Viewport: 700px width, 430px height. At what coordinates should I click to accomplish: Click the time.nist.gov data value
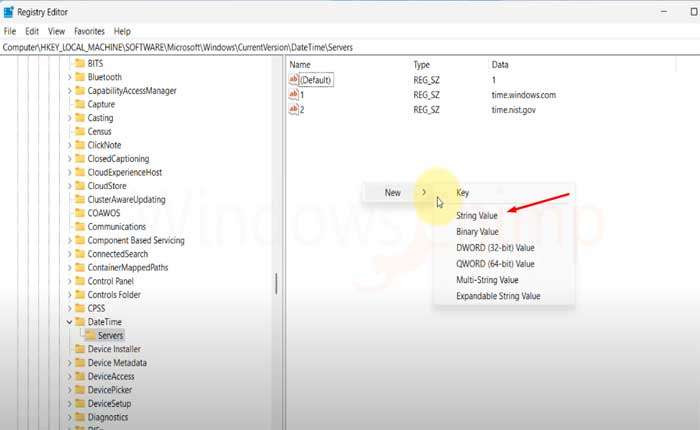pyautogui.click(x=513, y=109)
